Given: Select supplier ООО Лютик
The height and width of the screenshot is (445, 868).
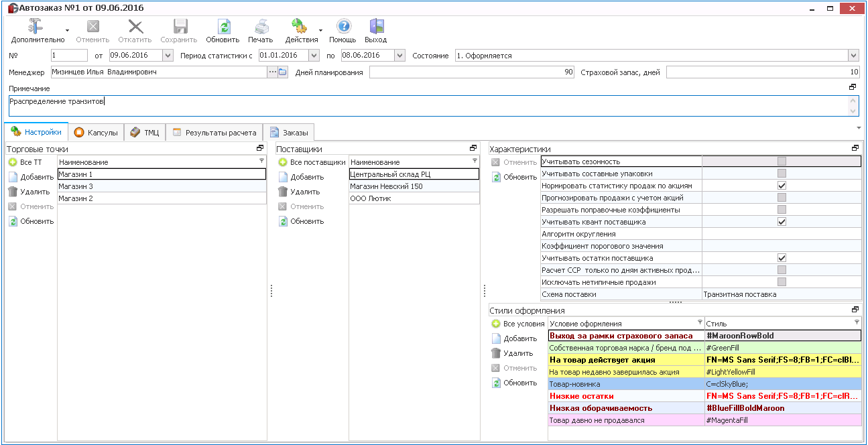Looking at the screenshot, I should click(x=414, y=198).
